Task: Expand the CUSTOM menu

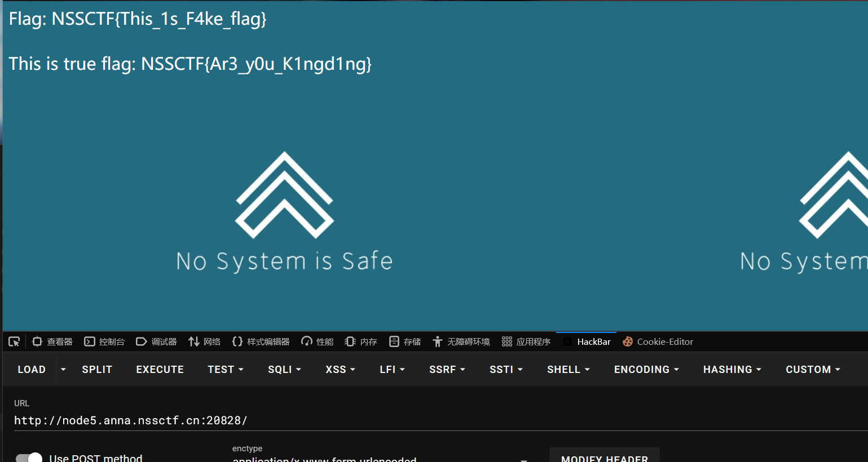Action: (813, 370)
